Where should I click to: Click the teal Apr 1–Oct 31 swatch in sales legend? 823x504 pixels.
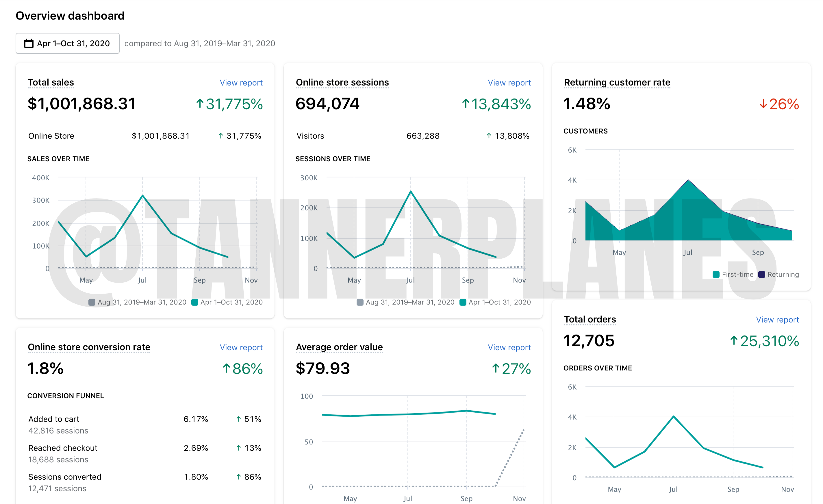pos(195,302)
